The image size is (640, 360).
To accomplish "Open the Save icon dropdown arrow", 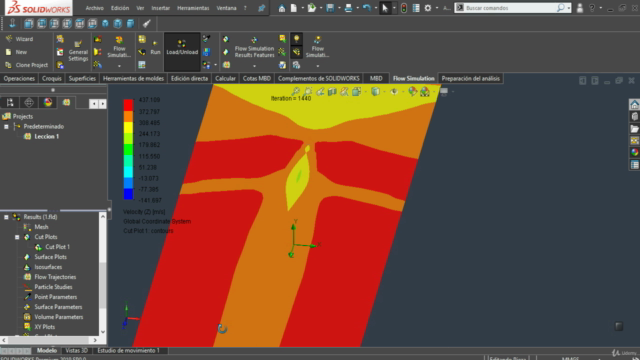I will click(x=339, y=8).
